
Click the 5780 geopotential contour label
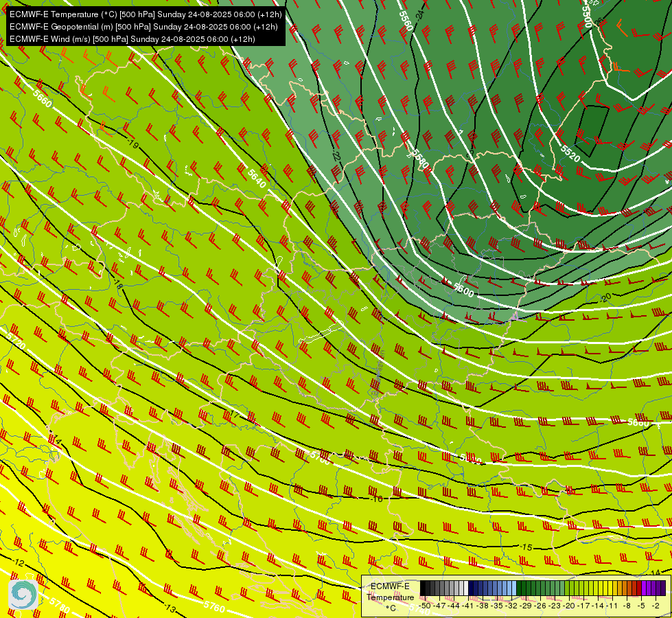(x=59, y=605)
